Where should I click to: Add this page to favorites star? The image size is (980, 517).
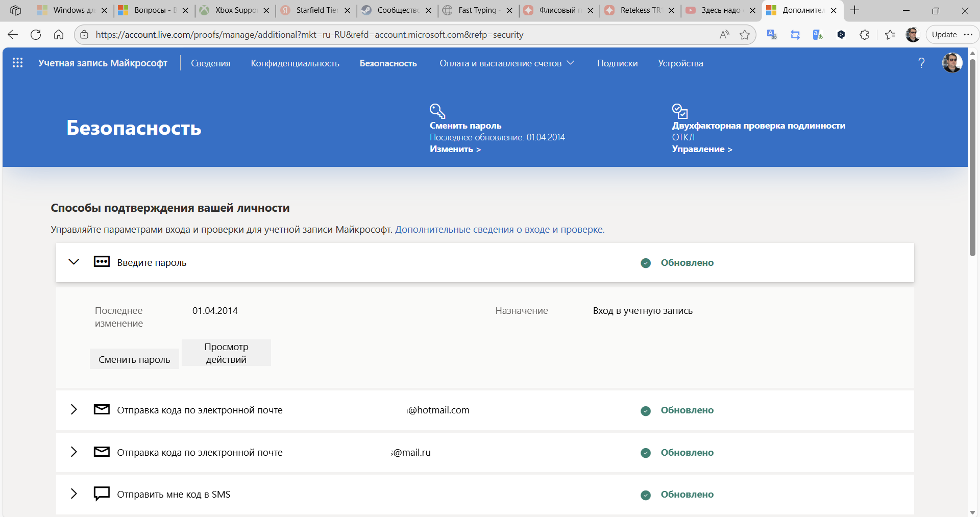point(745,35)
